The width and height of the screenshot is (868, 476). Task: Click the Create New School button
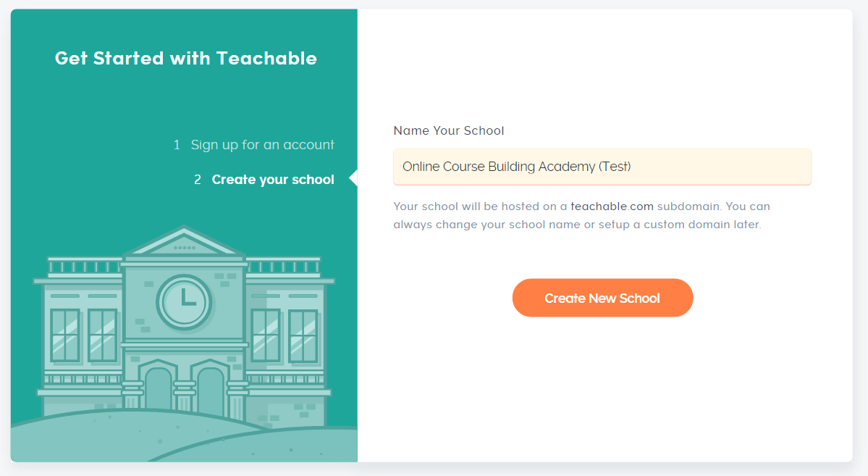(x=602, y=298)
